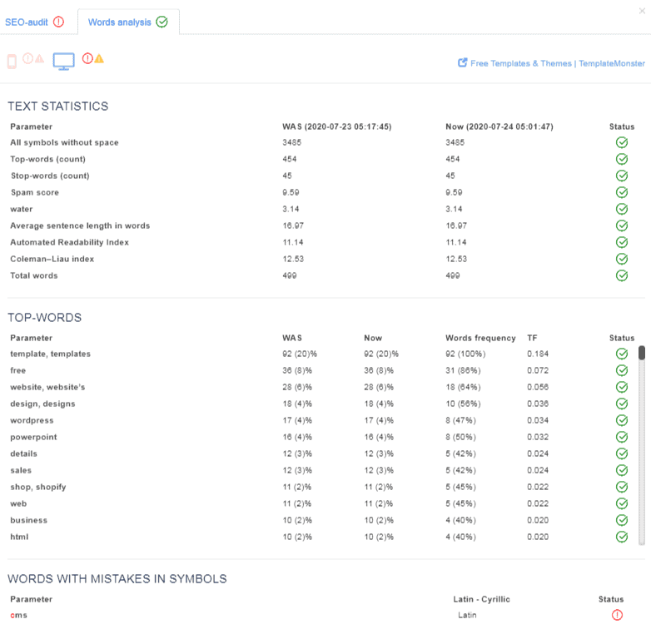Click the cms word with mistakes
The image size is (651, 644).
point(18,615)
